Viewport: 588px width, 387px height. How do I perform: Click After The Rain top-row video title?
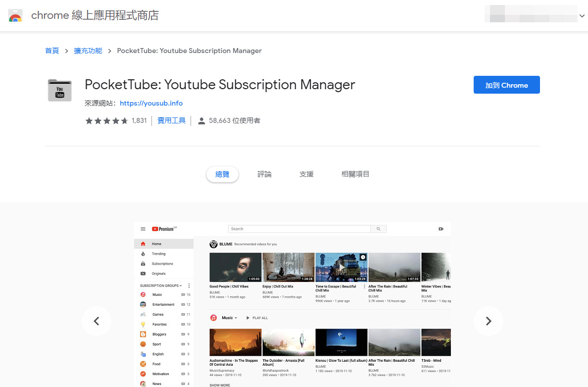tap(388, 288)
